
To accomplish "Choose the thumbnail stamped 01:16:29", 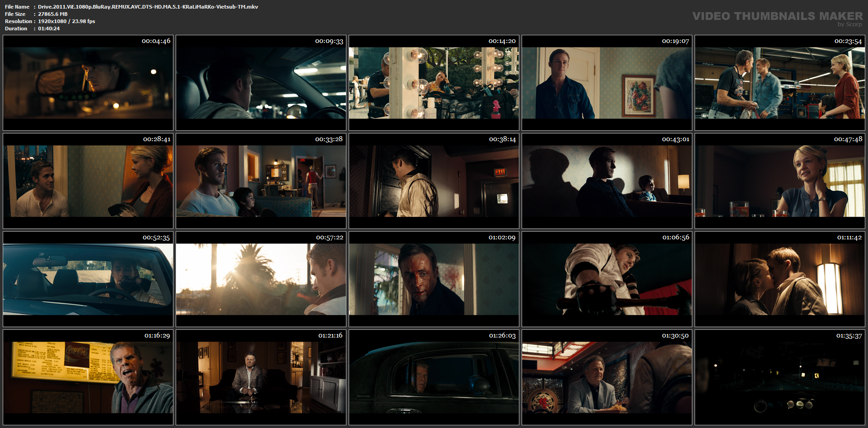I will [x=88, y=377].
